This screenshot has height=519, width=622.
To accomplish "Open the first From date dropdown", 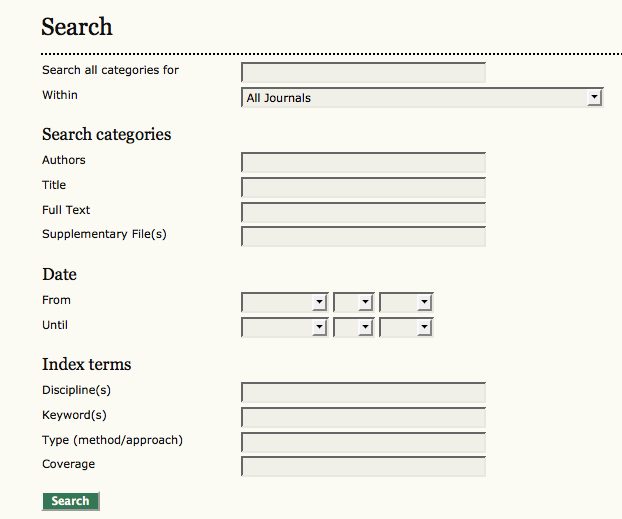I will click(x=284, y=302).
